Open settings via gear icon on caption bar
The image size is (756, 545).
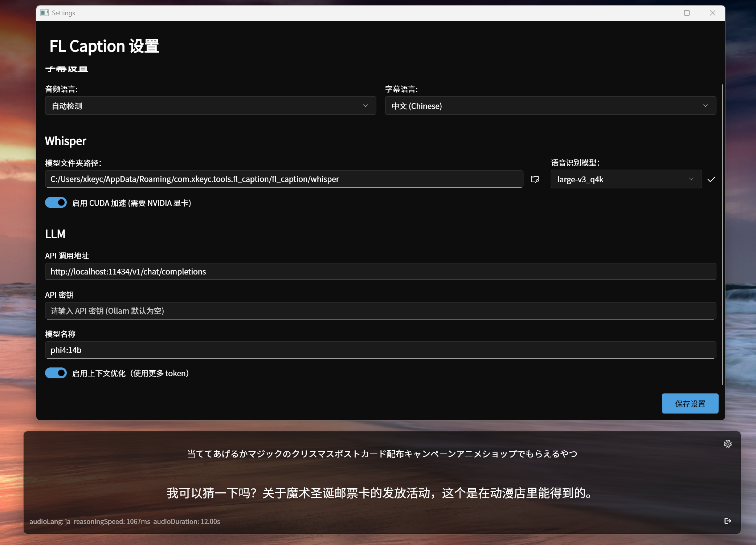[x=728, y=444]
